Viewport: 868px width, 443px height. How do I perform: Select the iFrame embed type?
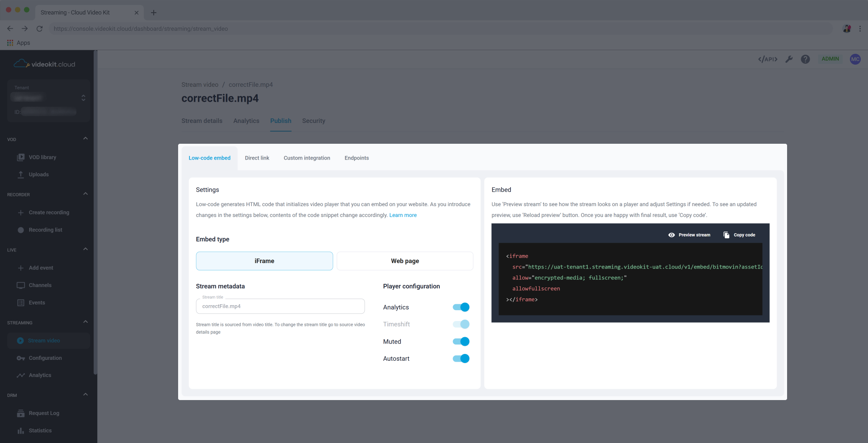point(264,261)
